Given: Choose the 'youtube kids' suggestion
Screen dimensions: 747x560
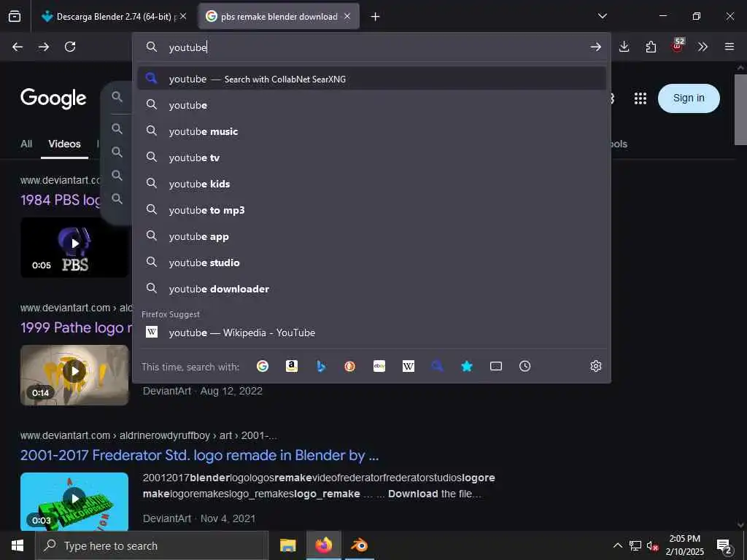Looking at the screenshot, I should click(371, 183).
